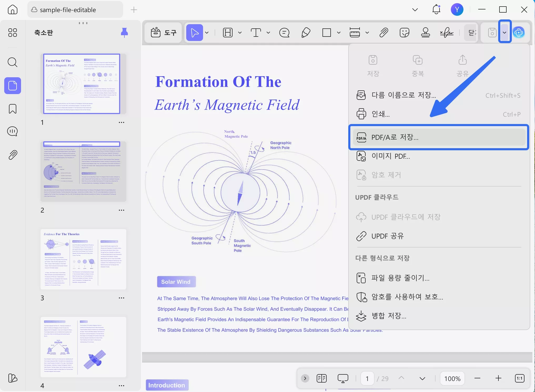The image size is (535, 392).
Task: Enable two-page reading view
Action: point(321,378)
